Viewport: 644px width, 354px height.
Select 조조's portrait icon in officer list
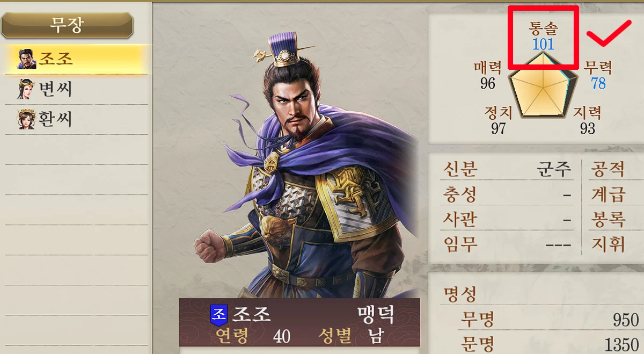pyautogui.click(x=27, y=59)
